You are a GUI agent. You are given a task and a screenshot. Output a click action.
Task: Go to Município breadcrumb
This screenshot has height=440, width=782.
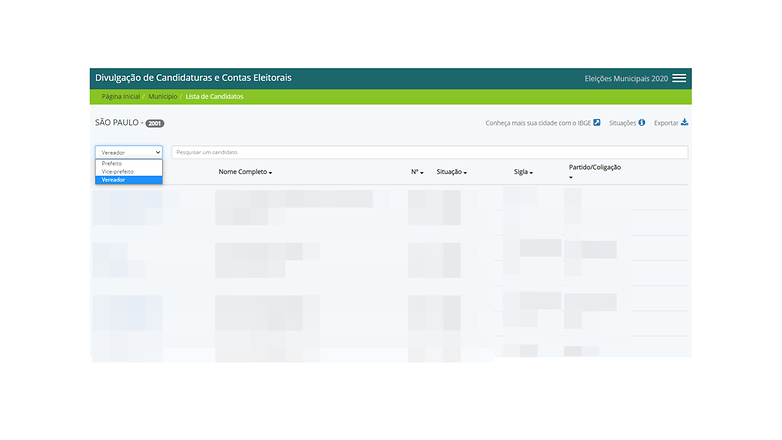163,97
